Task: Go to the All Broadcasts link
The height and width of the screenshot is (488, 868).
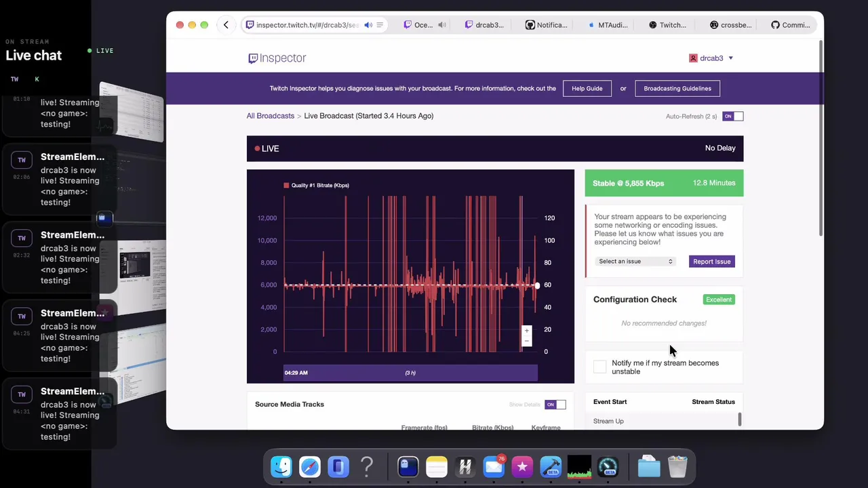Action: point(271,116)
